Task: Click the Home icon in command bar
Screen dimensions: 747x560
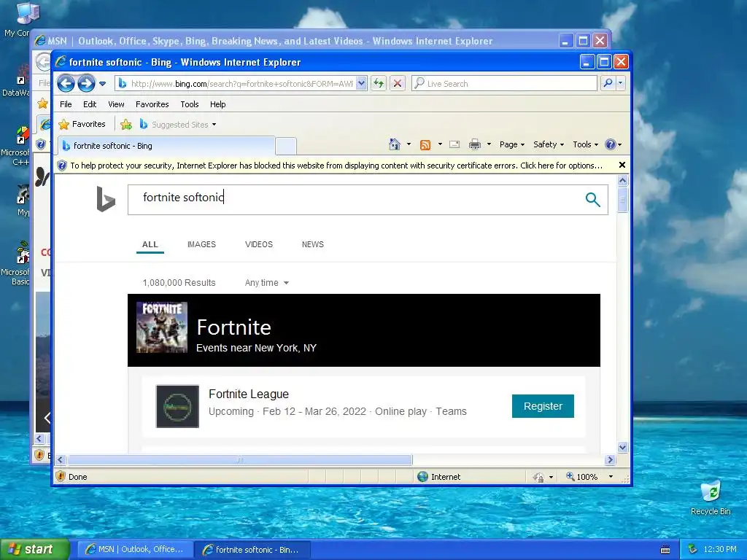Action: pos(395,144)
